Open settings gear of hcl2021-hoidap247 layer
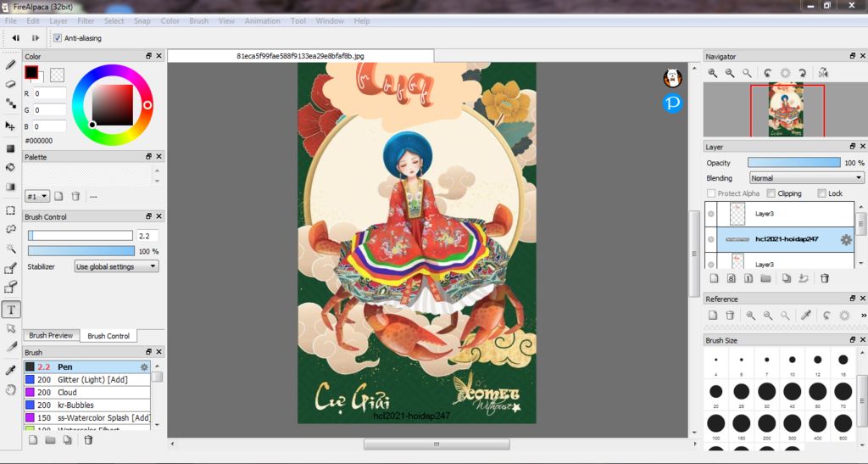 click(846, 240)
